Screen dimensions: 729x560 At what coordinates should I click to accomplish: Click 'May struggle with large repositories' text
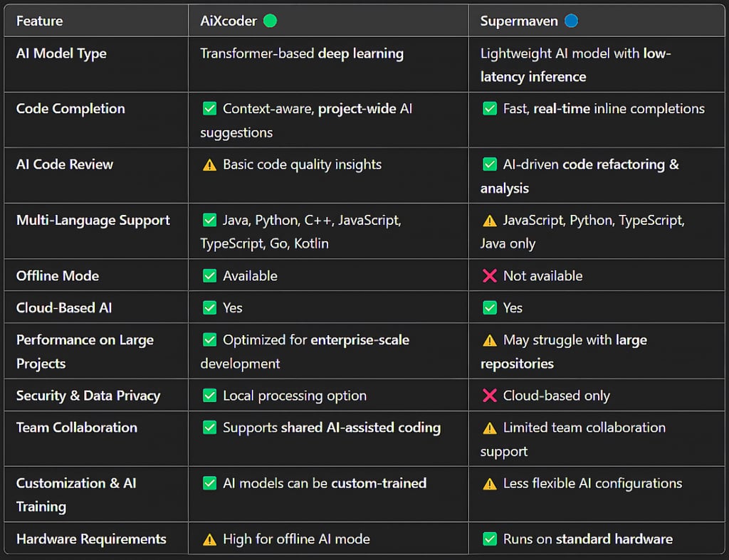coord(564,352)
